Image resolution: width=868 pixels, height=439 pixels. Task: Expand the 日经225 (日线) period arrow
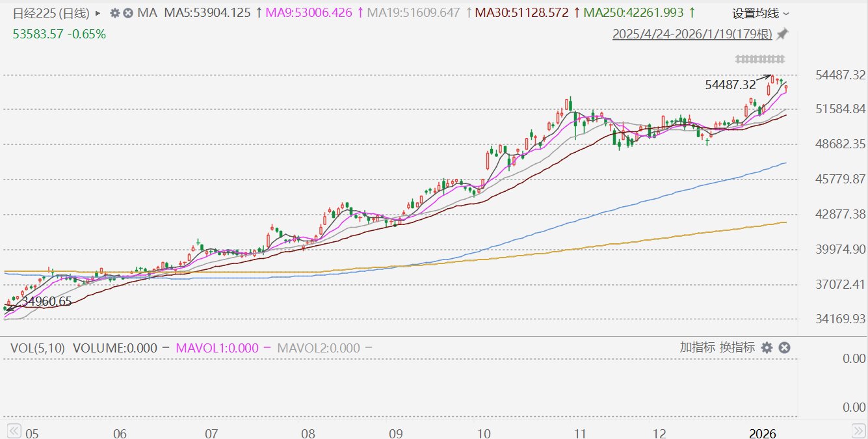point(98,13)
